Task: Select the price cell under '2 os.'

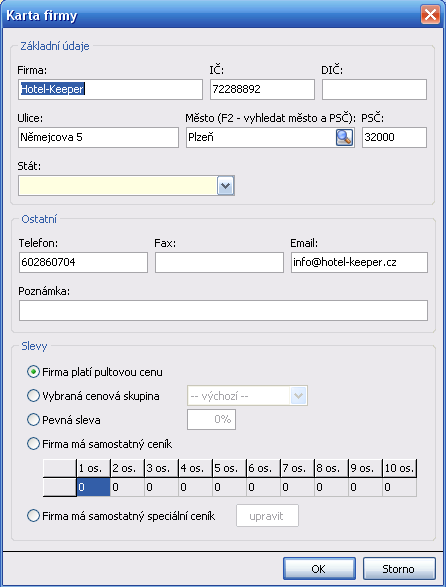Action: 127,487
